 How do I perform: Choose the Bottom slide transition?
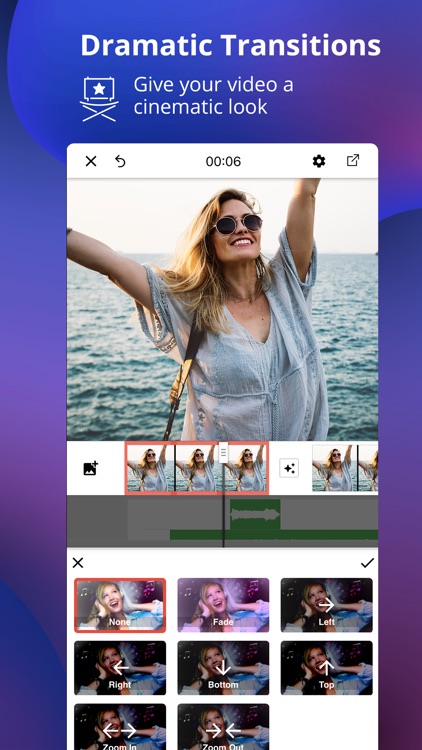click(x=223, y=668)
